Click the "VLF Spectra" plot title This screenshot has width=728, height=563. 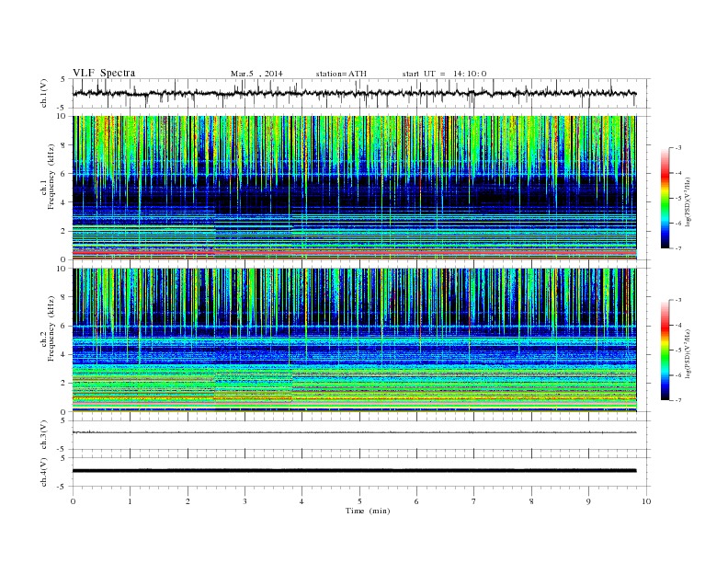pyautogui.click(x=104, y=73)
